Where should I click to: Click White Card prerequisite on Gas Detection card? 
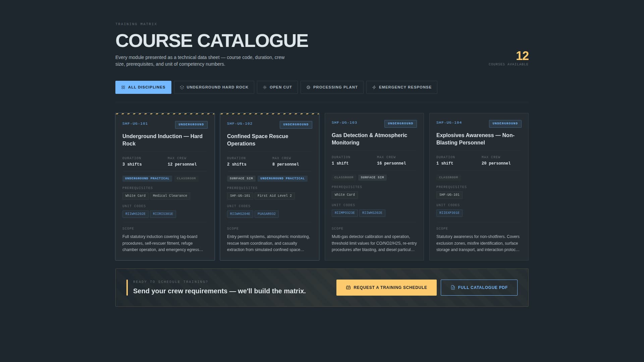345,195
